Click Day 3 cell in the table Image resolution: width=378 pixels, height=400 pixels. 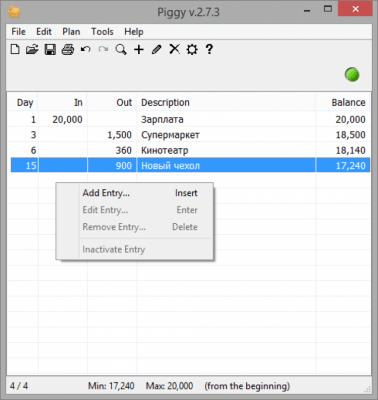coord(23,135)
